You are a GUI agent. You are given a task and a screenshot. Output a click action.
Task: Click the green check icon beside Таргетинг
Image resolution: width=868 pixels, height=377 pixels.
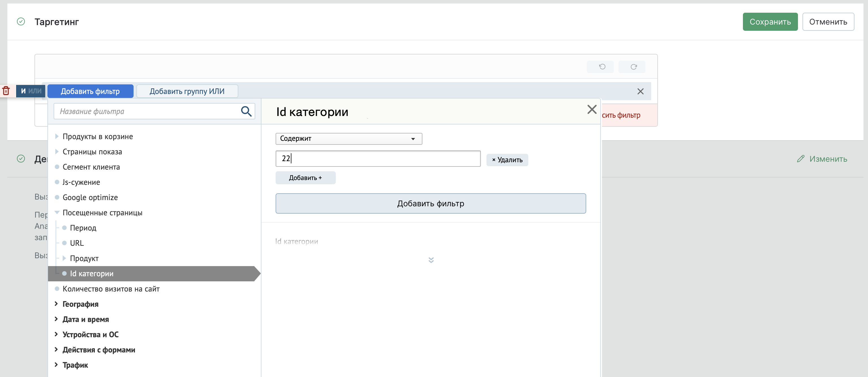click(x=21, y=21)
